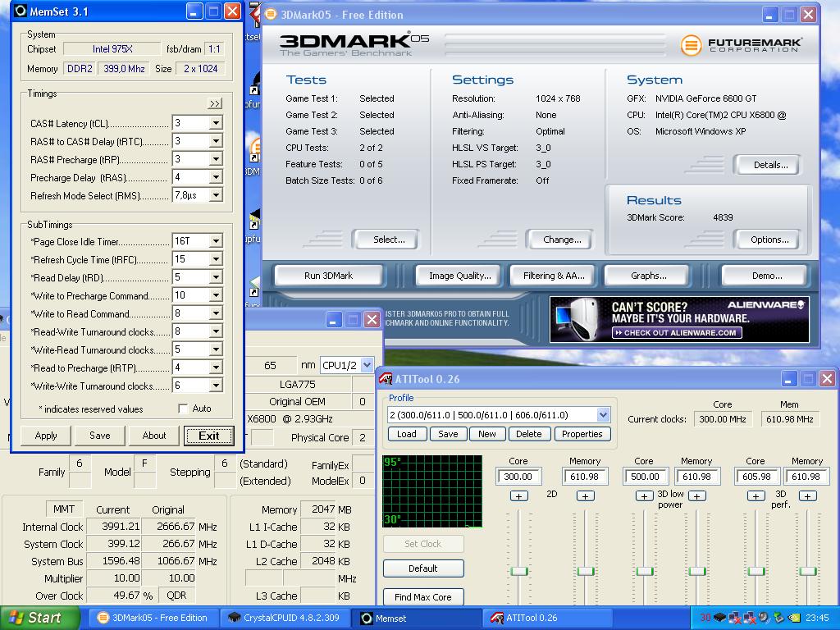
Task: Click the Futuremark Corporation logo
Action: (742, 45)
